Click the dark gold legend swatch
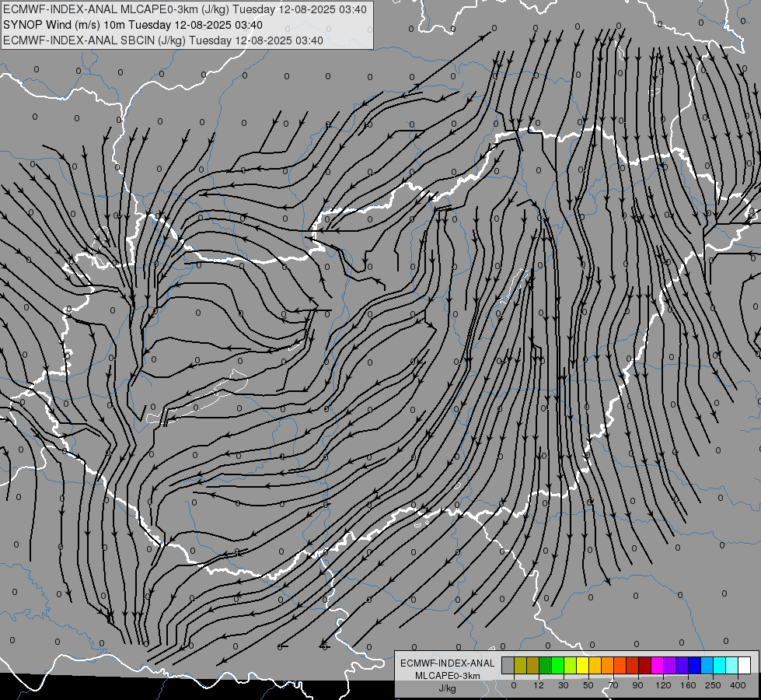Viewport: 761px width, 700px height. coord(533,665)
